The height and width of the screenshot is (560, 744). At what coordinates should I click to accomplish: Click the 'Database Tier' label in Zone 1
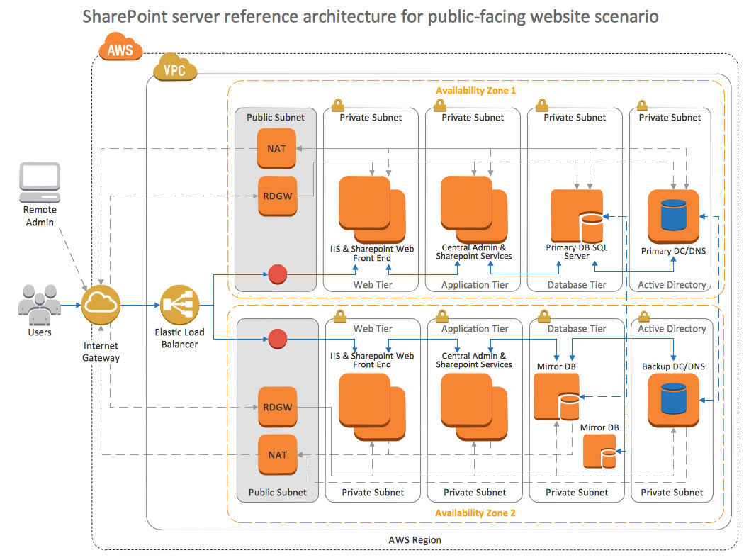click(x=577, y=285)
